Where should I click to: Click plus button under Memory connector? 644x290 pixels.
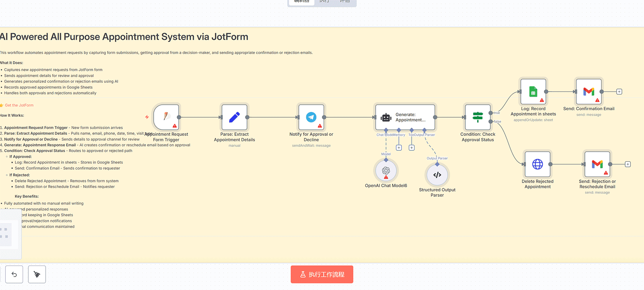[399, 148]
